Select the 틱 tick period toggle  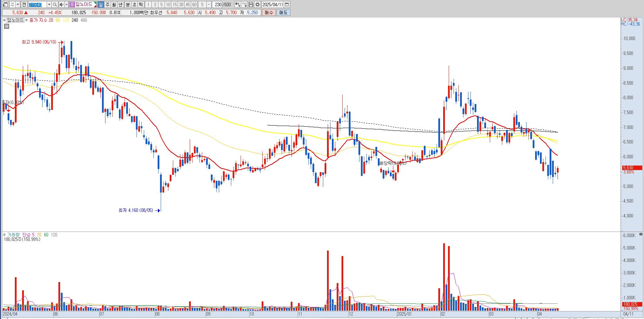click(141, 4)
